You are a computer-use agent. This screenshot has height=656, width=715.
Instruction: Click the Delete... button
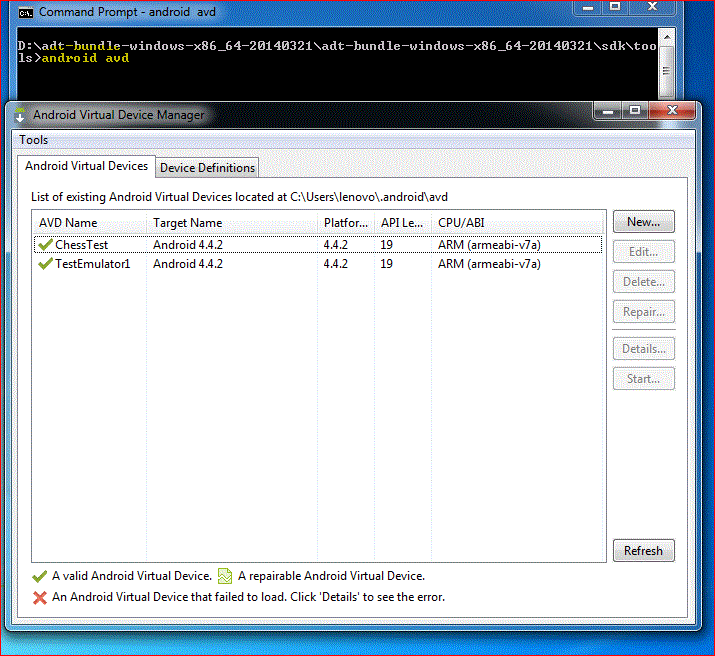coord(643,282)
